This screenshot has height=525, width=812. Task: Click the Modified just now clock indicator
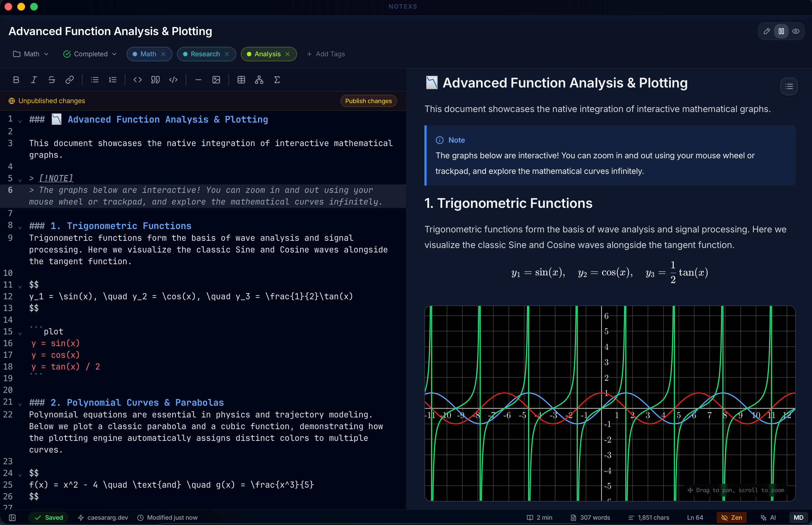tap(167, 517)
